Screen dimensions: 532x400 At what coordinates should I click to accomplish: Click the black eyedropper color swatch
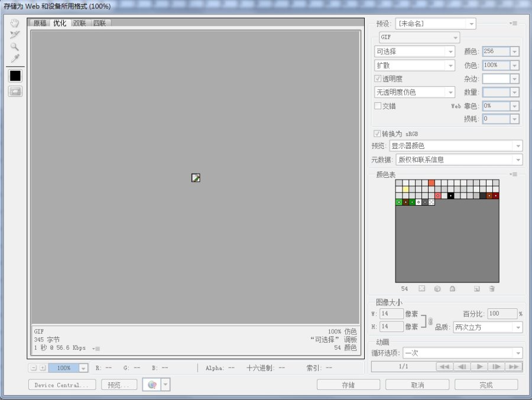pos(15,76)
